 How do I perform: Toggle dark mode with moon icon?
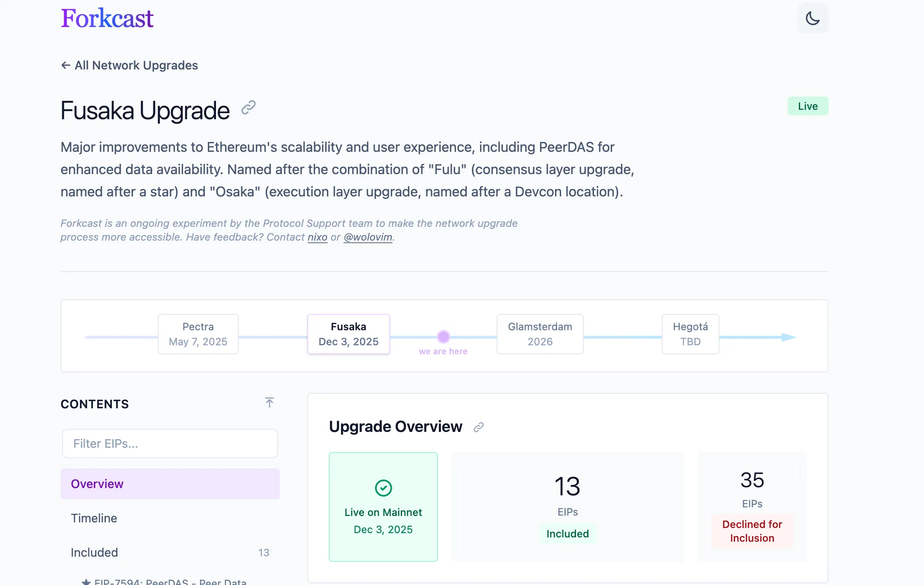812,18
